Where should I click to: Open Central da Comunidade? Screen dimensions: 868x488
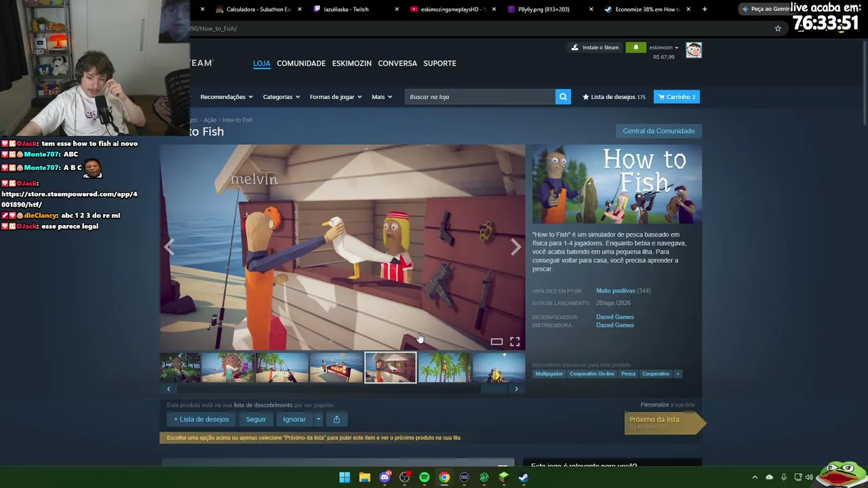click(x=658, y=131)
